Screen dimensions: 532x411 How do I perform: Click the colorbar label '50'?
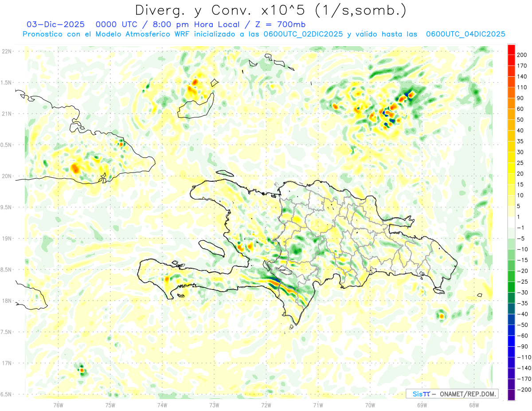[x=520, y=120]
